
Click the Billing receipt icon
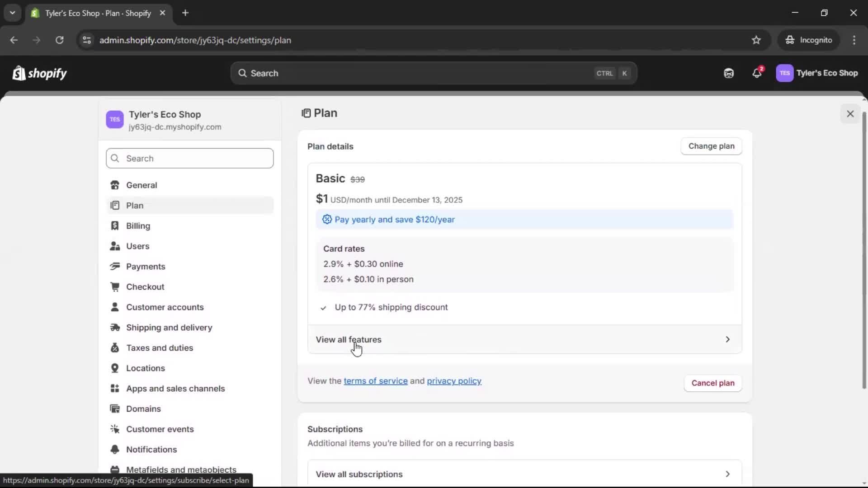coord(115,226)
